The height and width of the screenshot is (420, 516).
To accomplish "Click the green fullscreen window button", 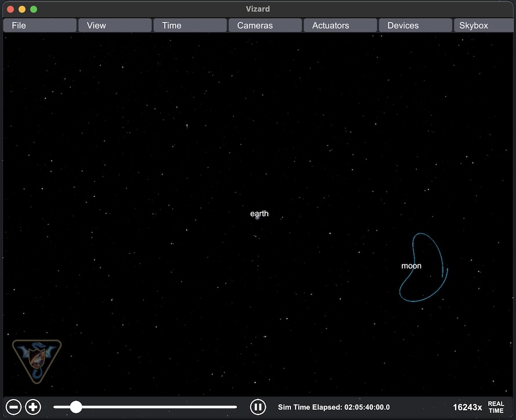I will (34, 9).
